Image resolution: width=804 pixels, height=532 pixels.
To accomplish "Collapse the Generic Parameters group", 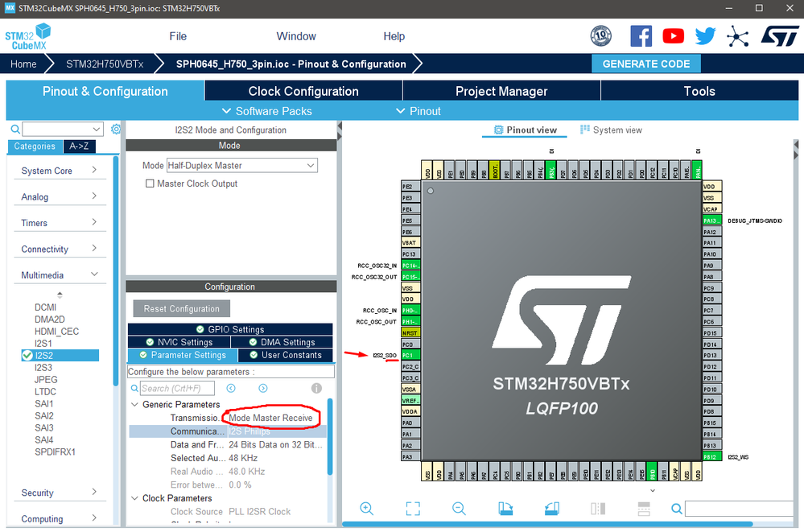I will click(135, 404).
